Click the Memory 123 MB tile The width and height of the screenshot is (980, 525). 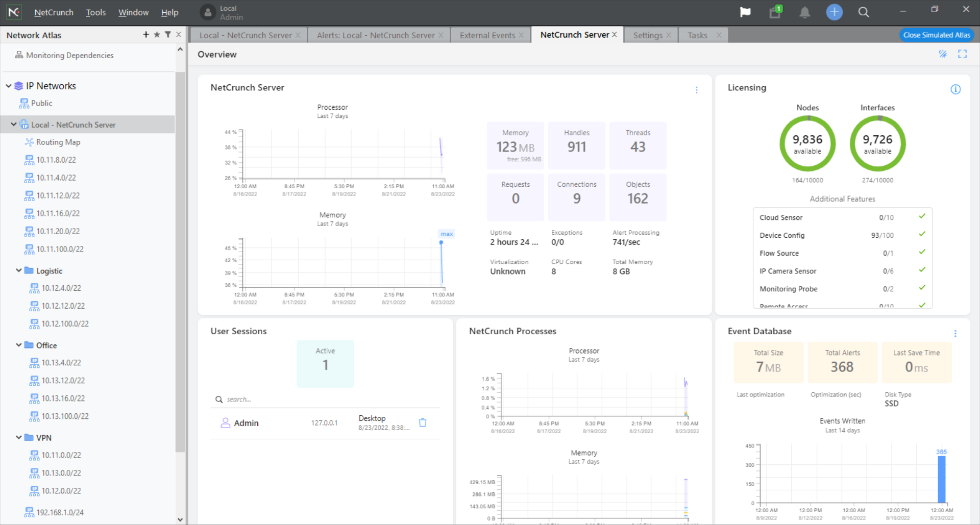pos(515,145)
